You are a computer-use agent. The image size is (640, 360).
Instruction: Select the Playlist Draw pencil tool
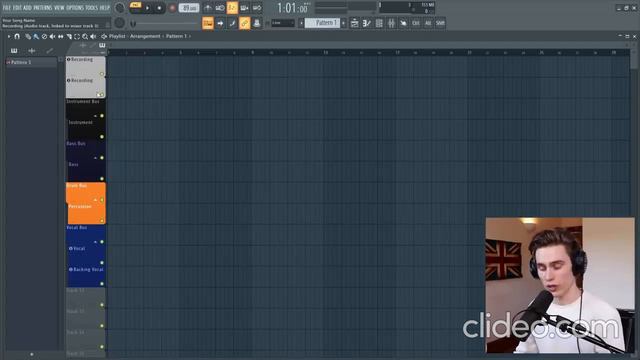28,36
